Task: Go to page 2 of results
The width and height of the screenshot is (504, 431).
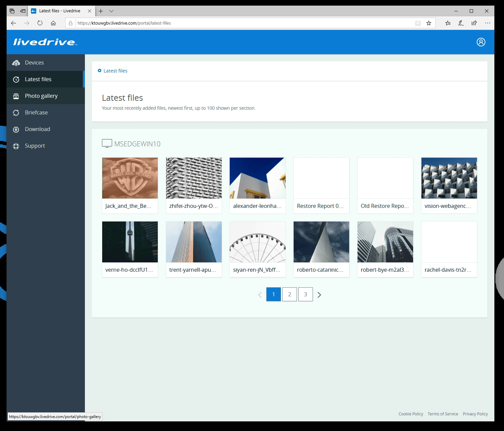Action: pos(289,294)
